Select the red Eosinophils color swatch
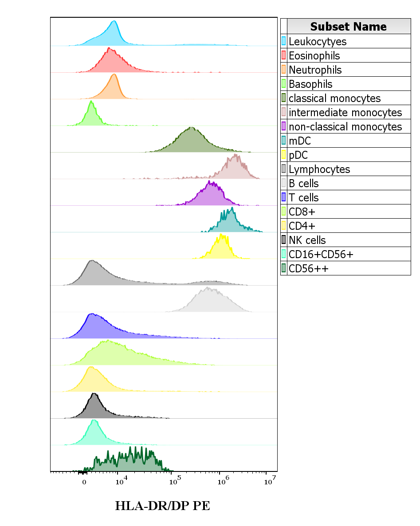The width and height of the screenshot is (420, 526). click(x=284, y=56)
